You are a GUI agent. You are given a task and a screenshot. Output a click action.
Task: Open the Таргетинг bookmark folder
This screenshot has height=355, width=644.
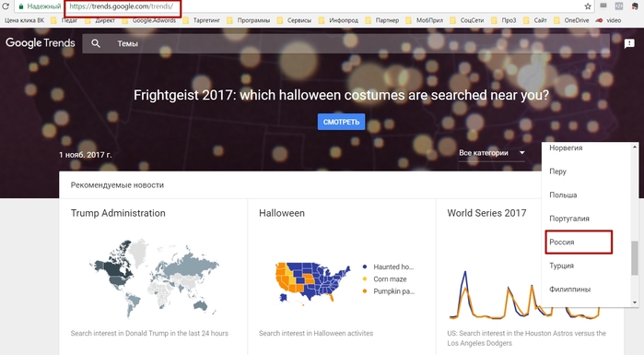click(x=202, y=20)
